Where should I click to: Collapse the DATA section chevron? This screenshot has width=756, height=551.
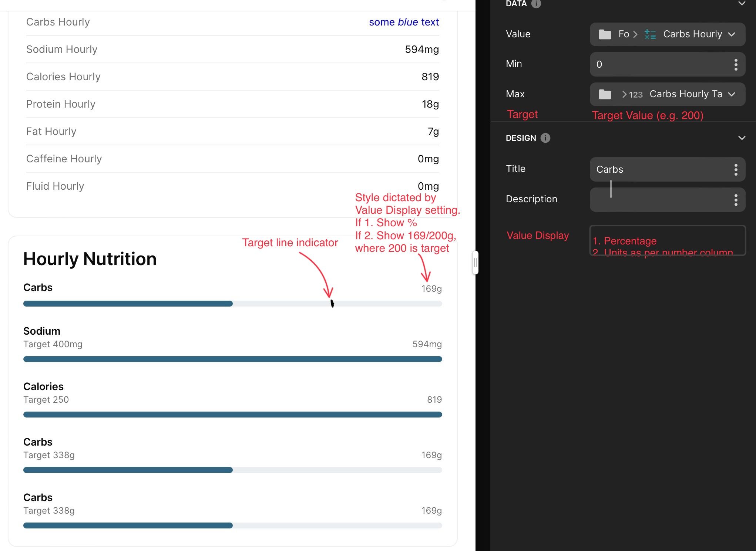742,4
